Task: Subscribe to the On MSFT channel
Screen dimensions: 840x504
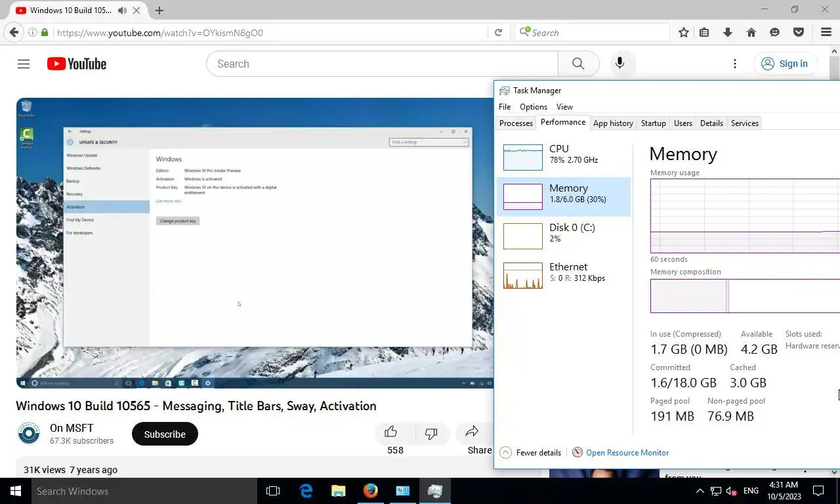Action: coord(165,434)
